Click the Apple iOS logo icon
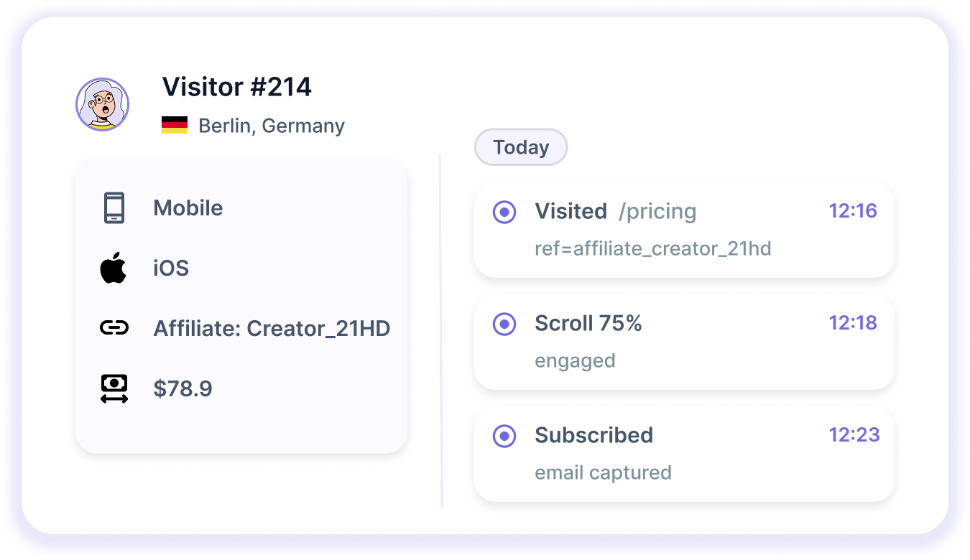Viewport: 970px width, 560px height. [114, 269]
